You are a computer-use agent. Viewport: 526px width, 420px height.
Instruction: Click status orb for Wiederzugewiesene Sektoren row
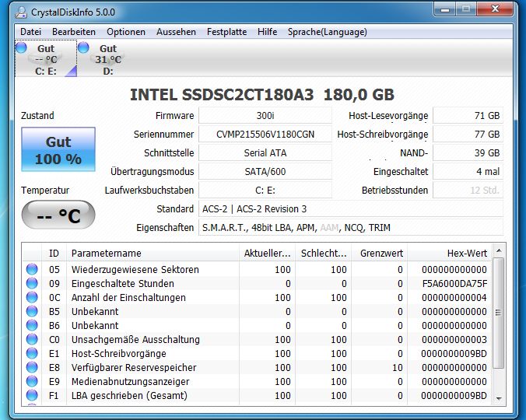pyautogui.click(x=32, y=269)
